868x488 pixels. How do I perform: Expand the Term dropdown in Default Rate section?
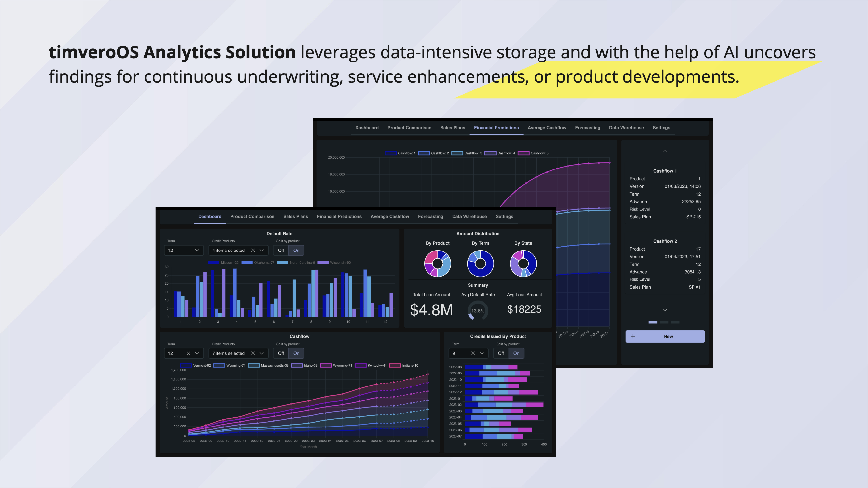pos(184,250)
